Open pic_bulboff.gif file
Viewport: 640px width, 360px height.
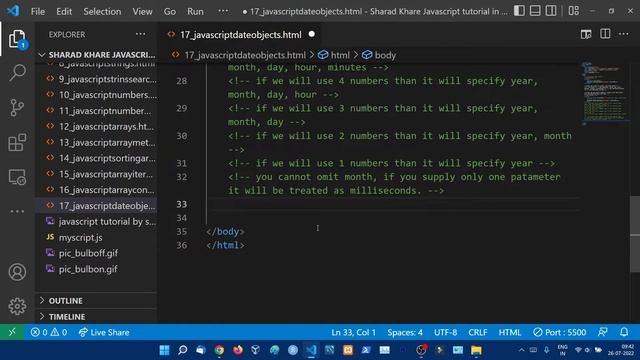coord(97,253)
